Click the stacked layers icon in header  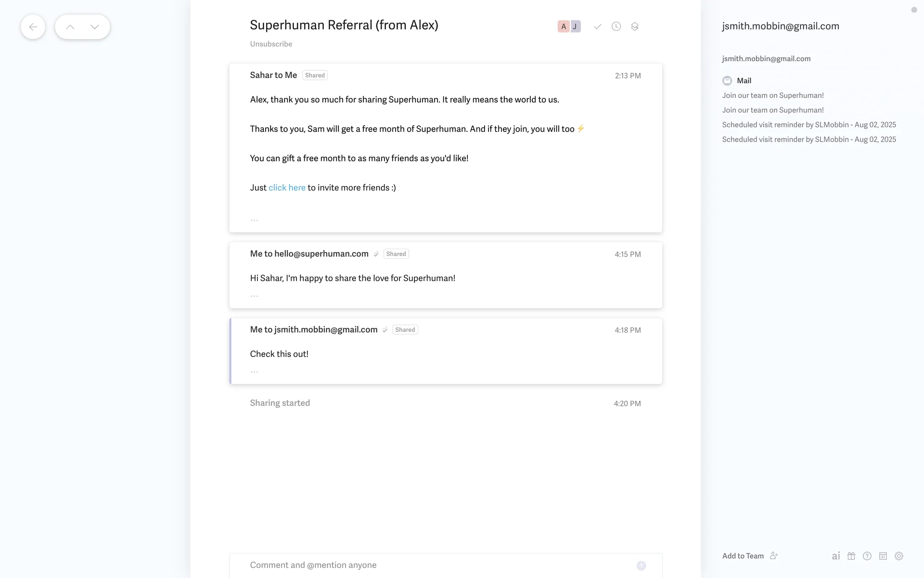pos(635,26)
